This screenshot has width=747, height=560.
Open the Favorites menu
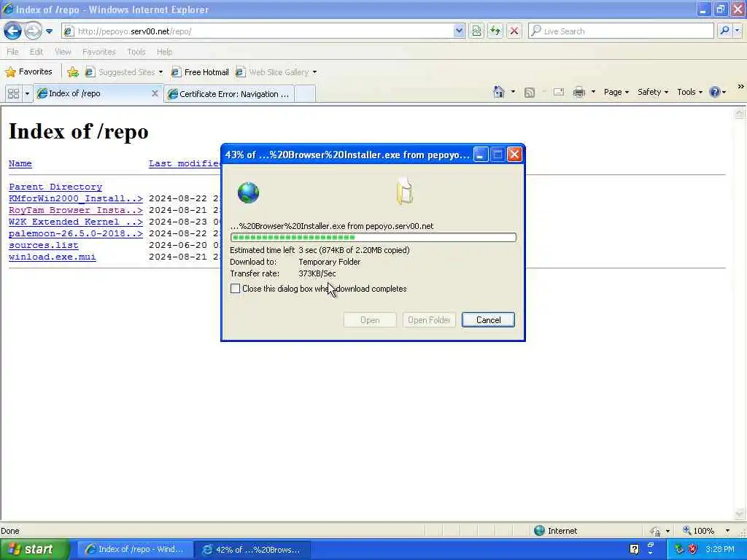(99, 52)
